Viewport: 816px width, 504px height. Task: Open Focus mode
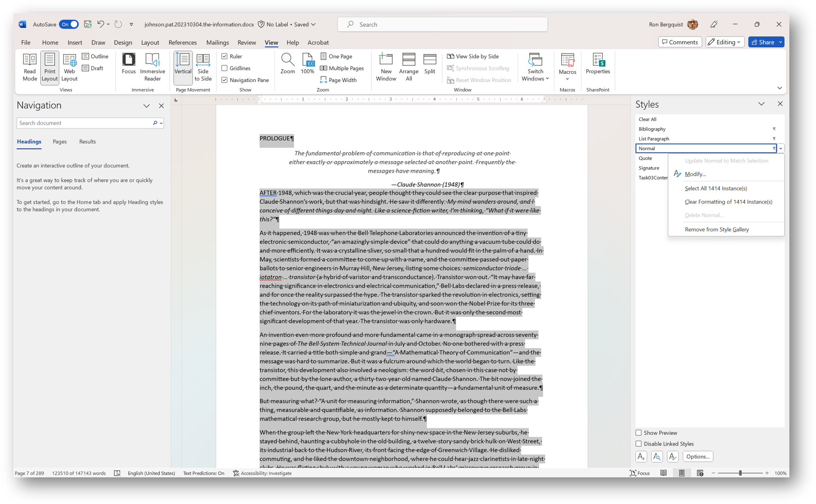pyautogui.click(x=128, y=67)
